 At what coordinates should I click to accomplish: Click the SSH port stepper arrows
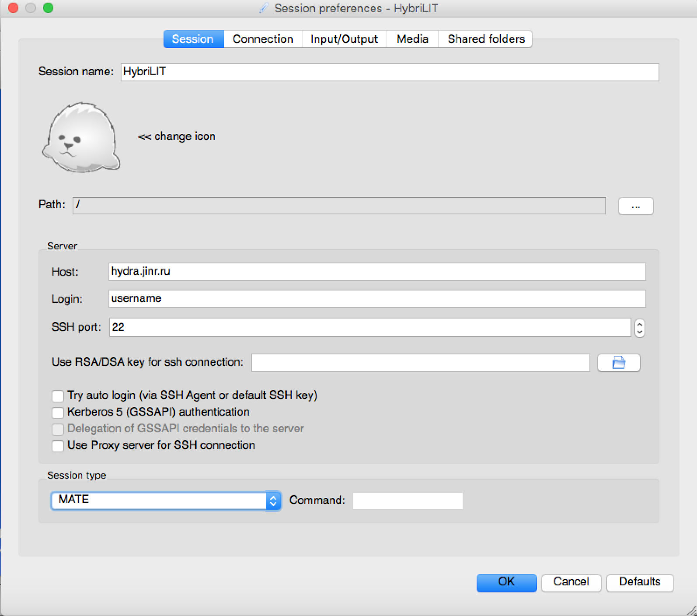(639, 327)
